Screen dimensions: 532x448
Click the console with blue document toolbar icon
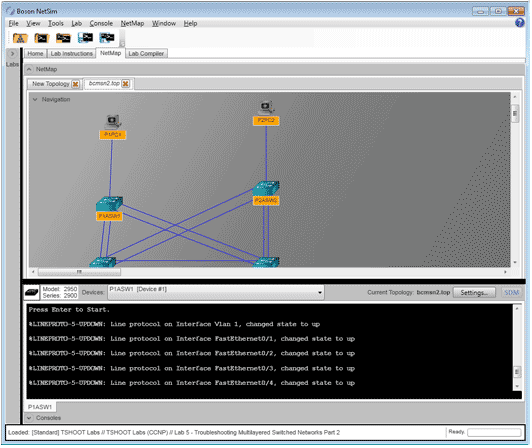click(85, 38)
